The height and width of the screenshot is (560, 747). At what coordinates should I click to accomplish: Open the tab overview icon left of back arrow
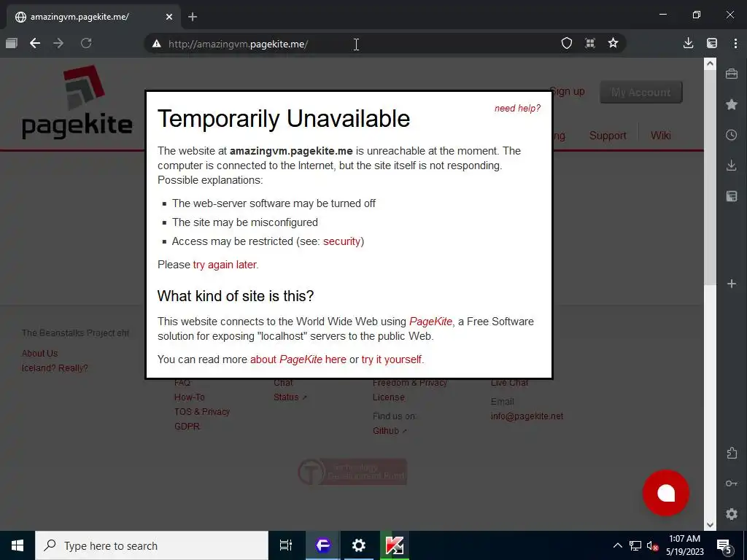tap(12, 43)
